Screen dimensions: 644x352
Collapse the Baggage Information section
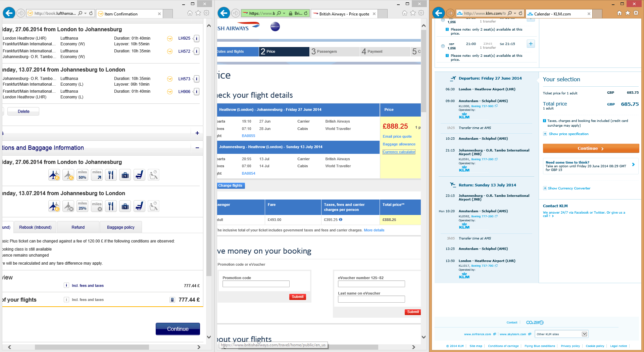[197, 148]
